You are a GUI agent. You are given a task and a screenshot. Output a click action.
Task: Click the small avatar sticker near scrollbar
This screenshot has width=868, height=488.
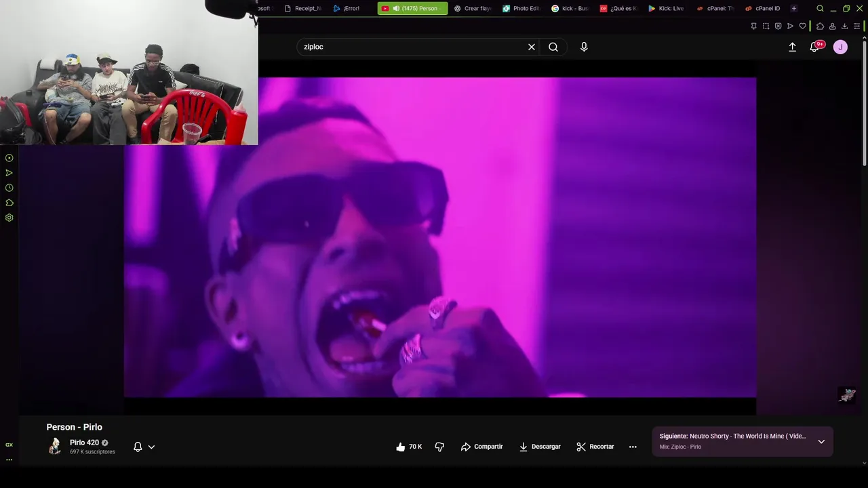click(847, 395)
